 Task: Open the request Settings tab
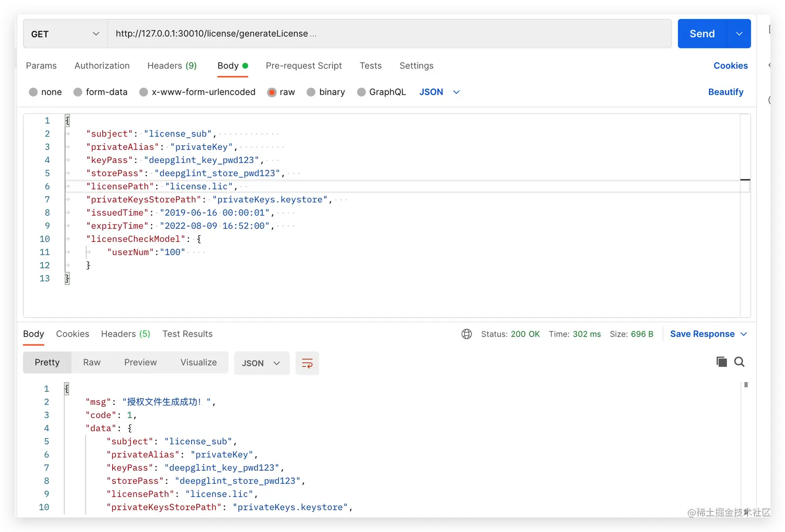(x=416, y=66)
